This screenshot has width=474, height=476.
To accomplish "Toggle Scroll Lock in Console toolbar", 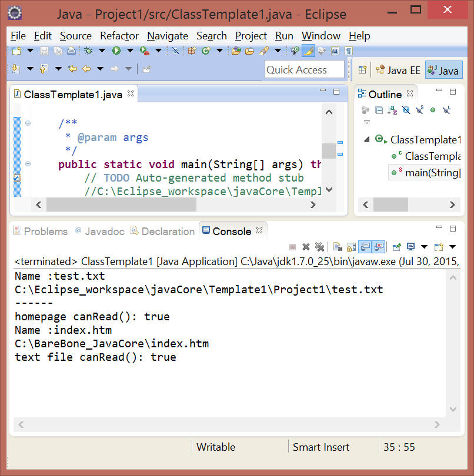I will pos(351,247).
